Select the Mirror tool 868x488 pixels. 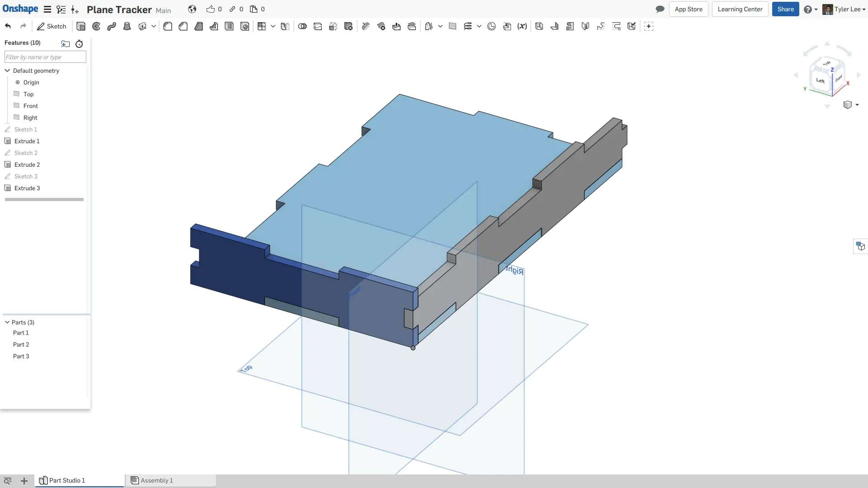[x=285, y=26]
